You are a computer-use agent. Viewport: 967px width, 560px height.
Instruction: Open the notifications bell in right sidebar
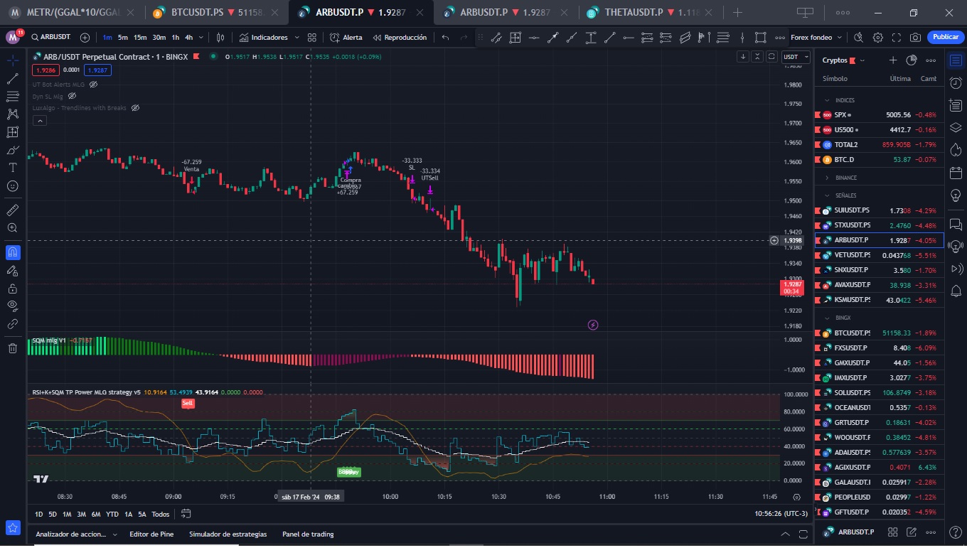tap(956, 291)
